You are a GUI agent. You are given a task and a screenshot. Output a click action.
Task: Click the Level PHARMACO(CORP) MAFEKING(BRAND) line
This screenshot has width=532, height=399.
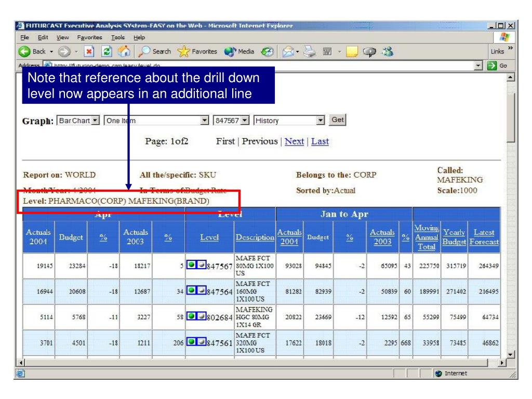click(x=116, y=201)
